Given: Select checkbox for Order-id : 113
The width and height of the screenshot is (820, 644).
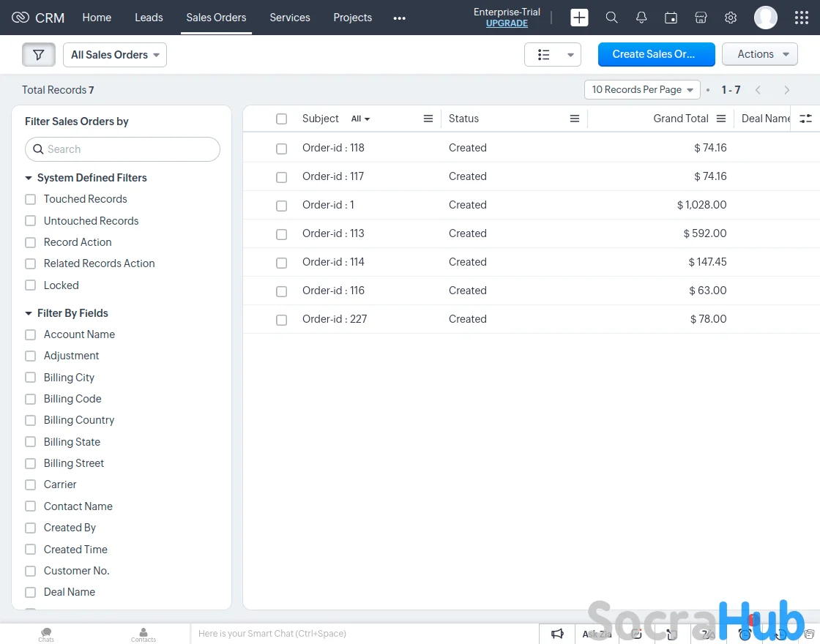Looking at the screenshot, I should tap(281, 234).
